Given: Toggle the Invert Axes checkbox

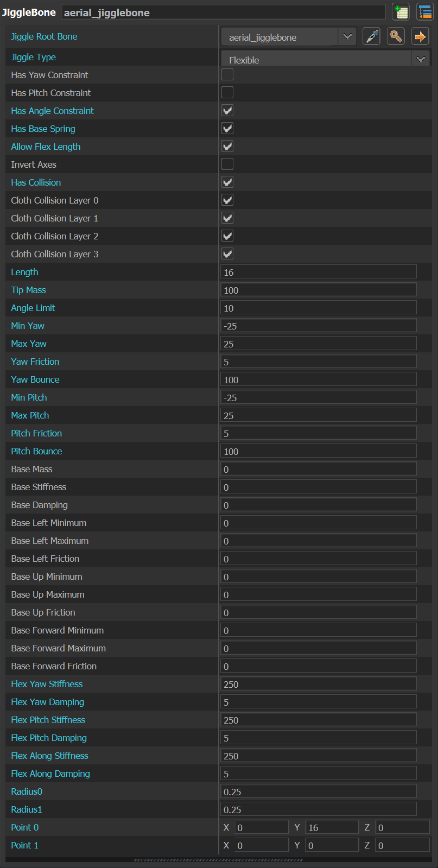Looking at the screenshot, I should (227, 164).
